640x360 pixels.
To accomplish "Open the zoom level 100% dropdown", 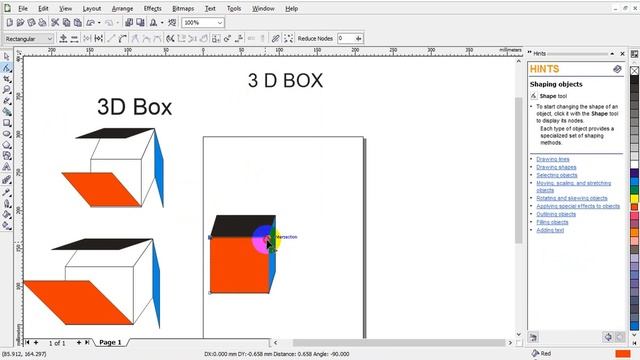I will click(x=220, y=22).
